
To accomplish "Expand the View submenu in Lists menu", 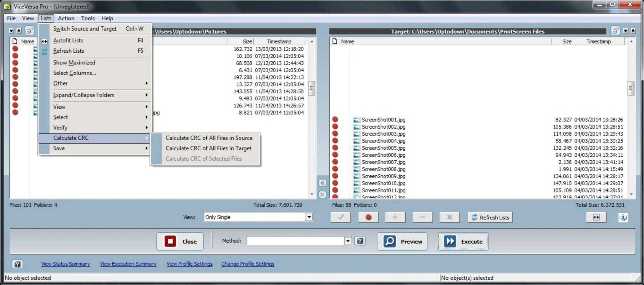I will click(95, 107).
